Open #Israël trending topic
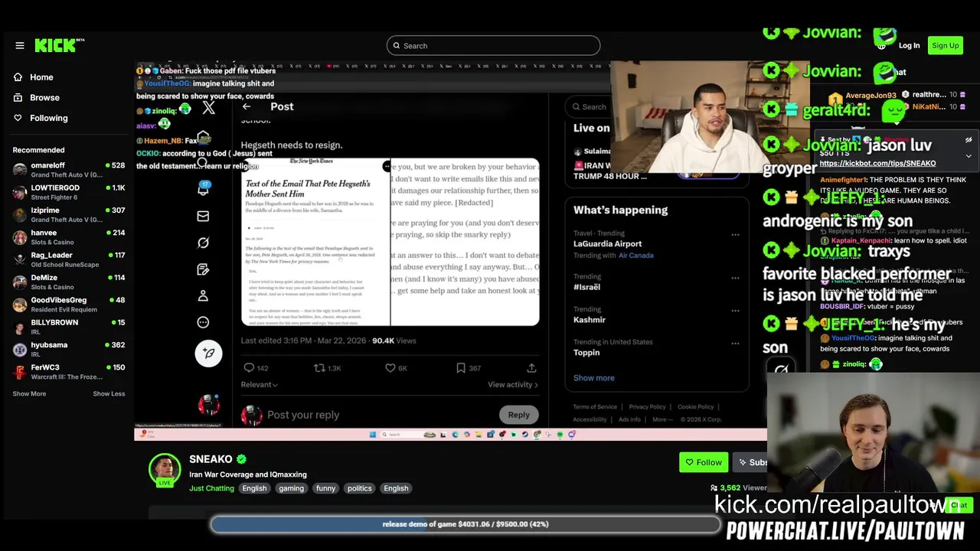Screen dimensions: 980x551 tap(586, 287)
